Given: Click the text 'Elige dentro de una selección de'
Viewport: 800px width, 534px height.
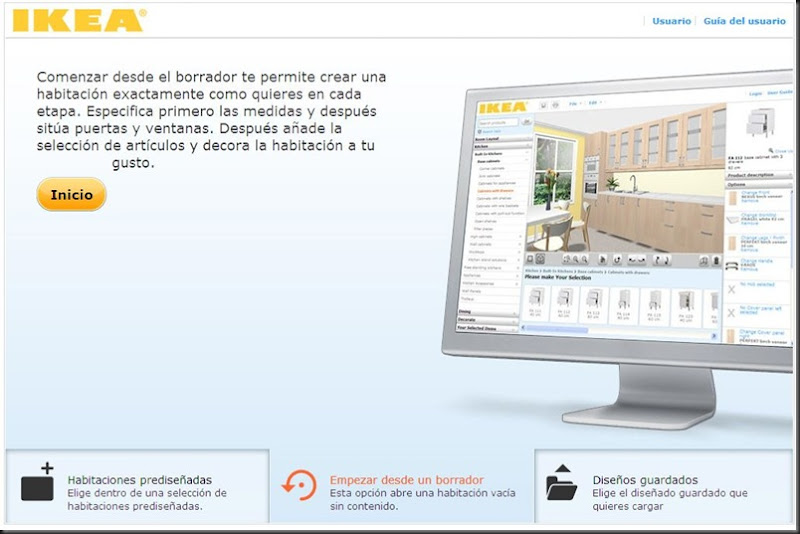Looking at the screenshot, I should click(x=147, y=493).
